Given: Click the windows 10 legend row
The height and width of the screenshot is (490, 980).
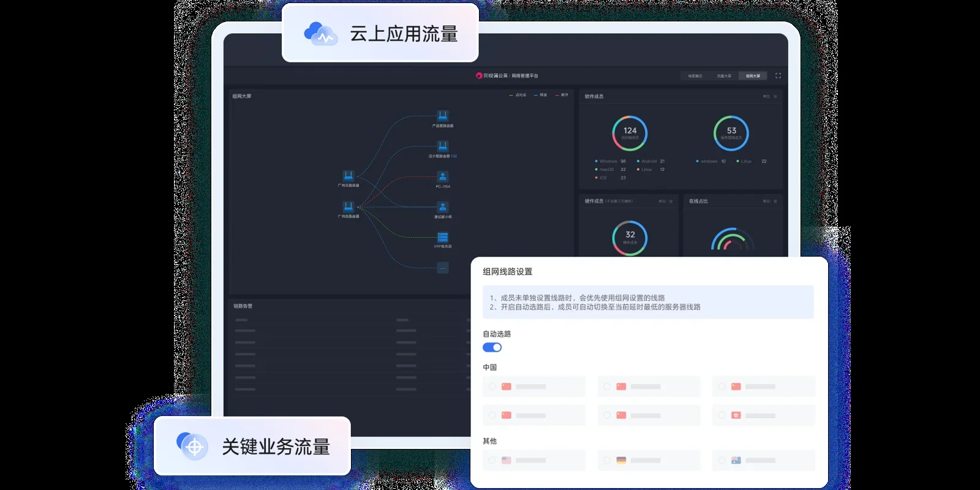Looking at the screenshot, I should coord(711,161).
